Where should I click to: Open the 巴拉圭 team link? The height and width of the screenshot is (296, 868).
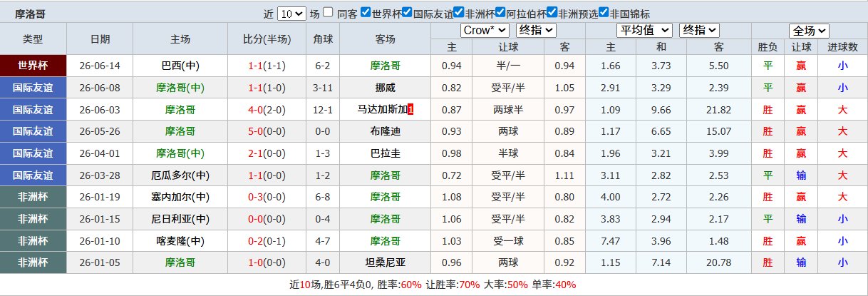386,153
